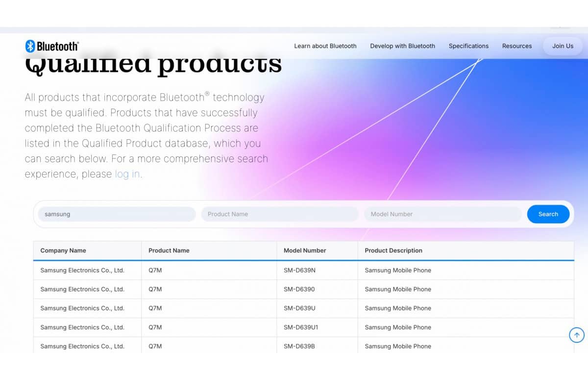Click the Model Number column header
This screenshot has width=588, height=380.
click(305, 251)
